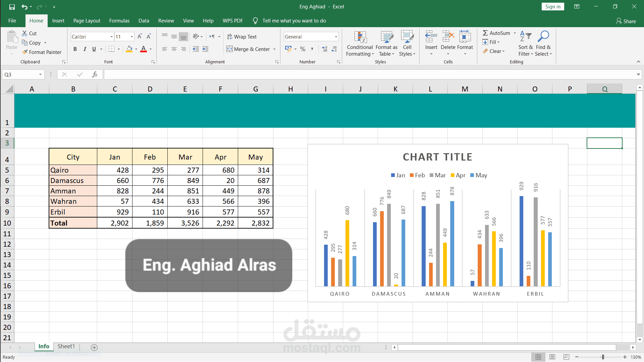Switch to the Sheet1 tab
The image size is (644, 362).
[66, 346]
